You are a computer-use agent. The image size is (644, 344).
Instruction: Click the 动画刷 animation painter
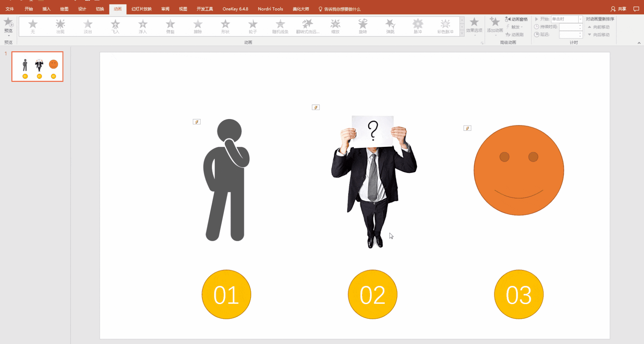[x=515, y=34]
